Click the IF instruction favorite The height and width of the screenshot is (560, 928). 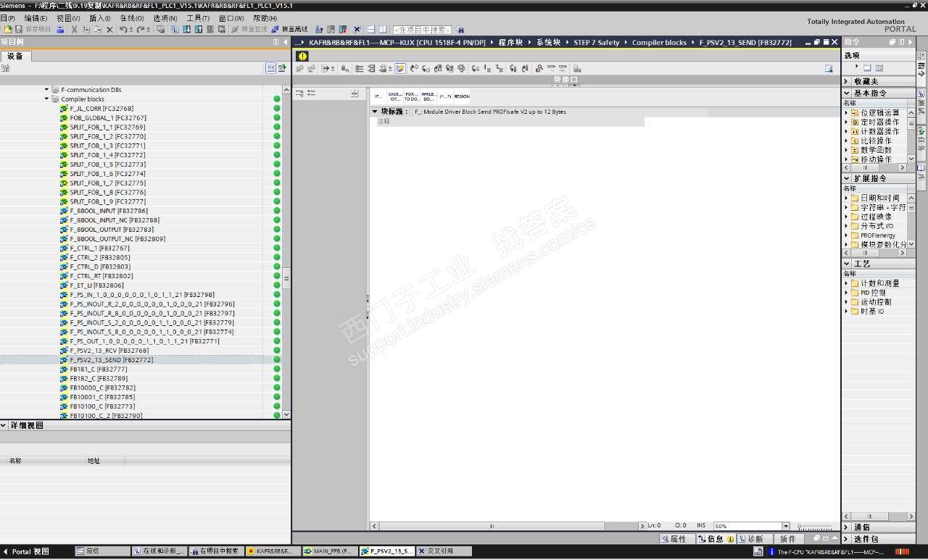pyautogui.click(x=378, y=96)
